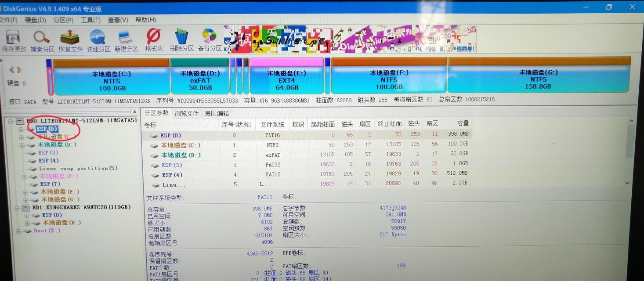Expand 本地磁盘(G:) tree node
This screenshot has height=281, width=644.
25,200
